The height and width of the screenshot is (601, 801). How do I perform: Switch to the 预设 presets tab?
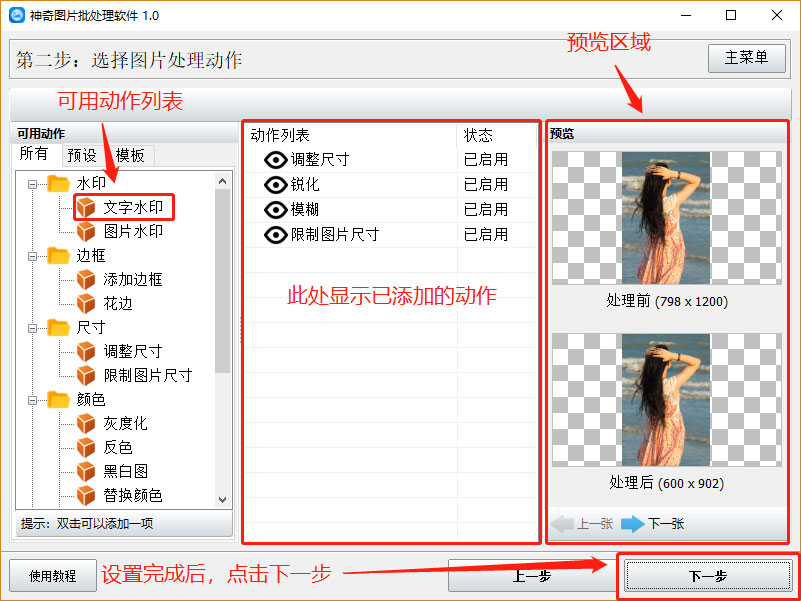tap(83, 155)
